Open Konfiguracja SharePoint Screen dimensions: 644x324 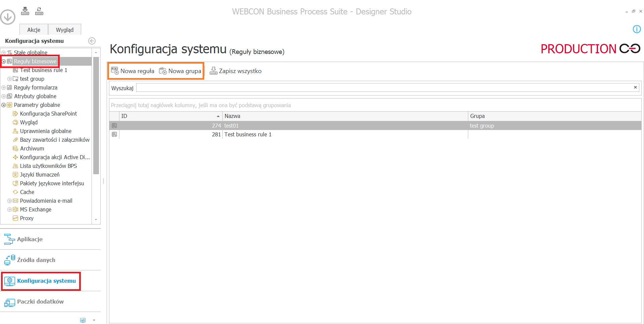[48, 114]
